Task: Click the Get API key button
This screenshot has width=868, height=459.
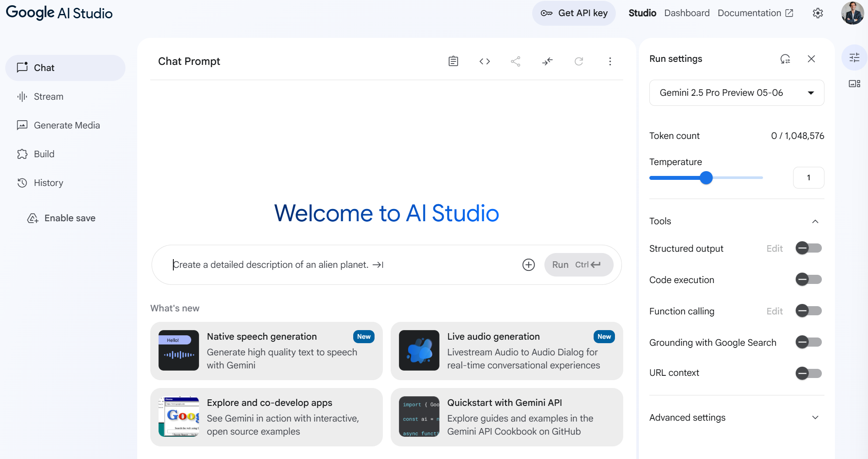Action: tap(574, 13)
